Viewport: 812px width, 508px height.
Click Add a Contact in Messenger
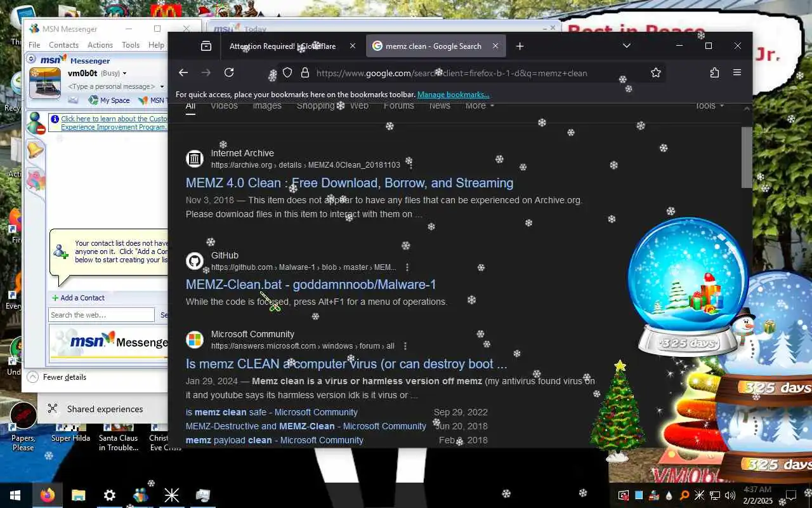click(78, 298)
